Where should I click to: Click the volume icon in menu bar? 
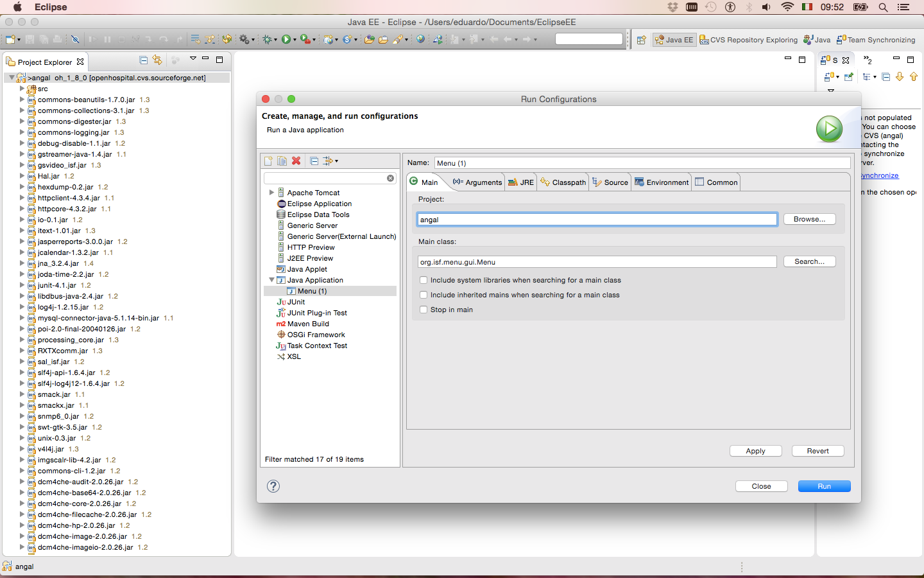click(x=766, y=7)
